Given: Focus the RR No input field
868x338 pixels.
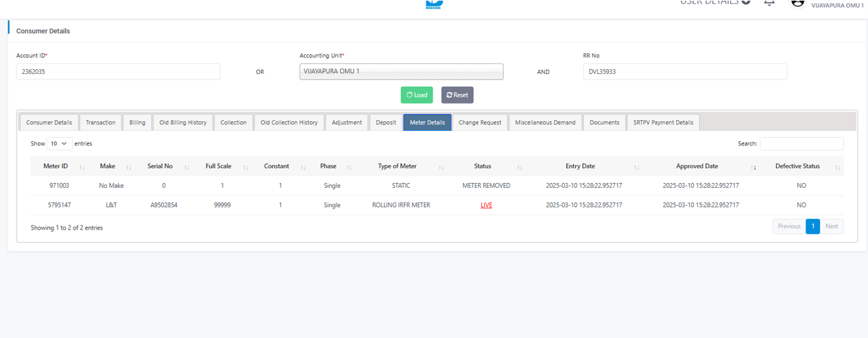Looking at the screenshot, I should pos(684,71).
